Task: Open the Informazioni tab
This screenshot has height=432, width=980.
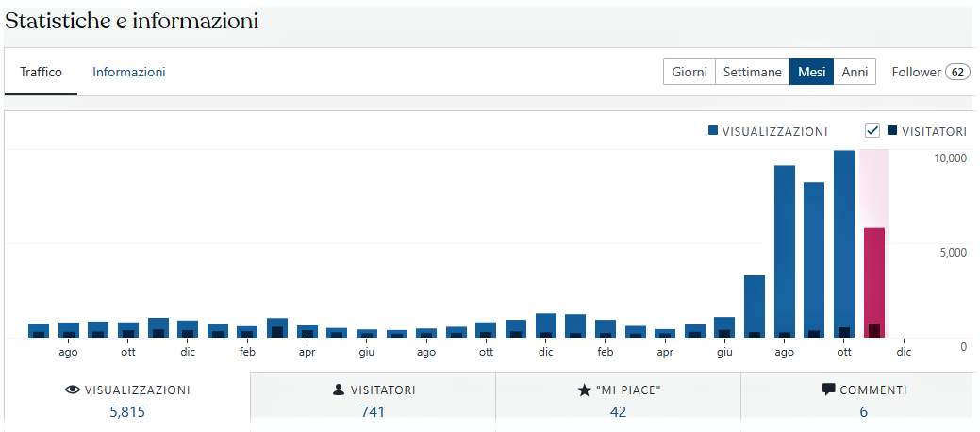Action: tap(129, 72)
